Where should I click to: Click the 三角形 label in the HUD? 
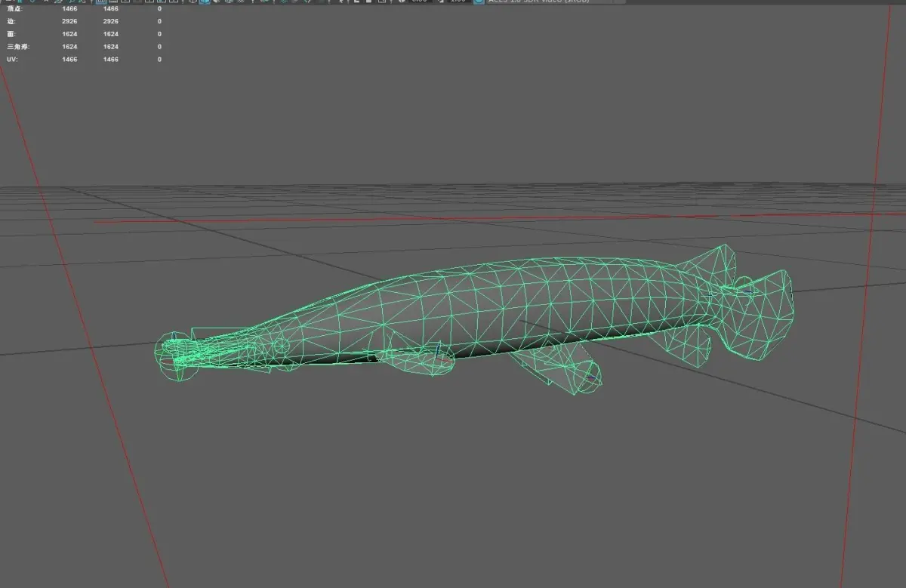[18, 47]
